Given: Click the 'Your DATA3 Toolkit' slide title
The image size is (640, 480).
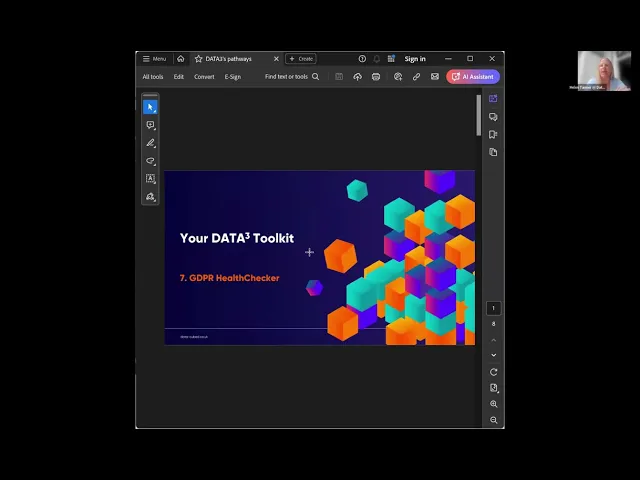Looking at the screenshot, I should [x=237, y=238].
